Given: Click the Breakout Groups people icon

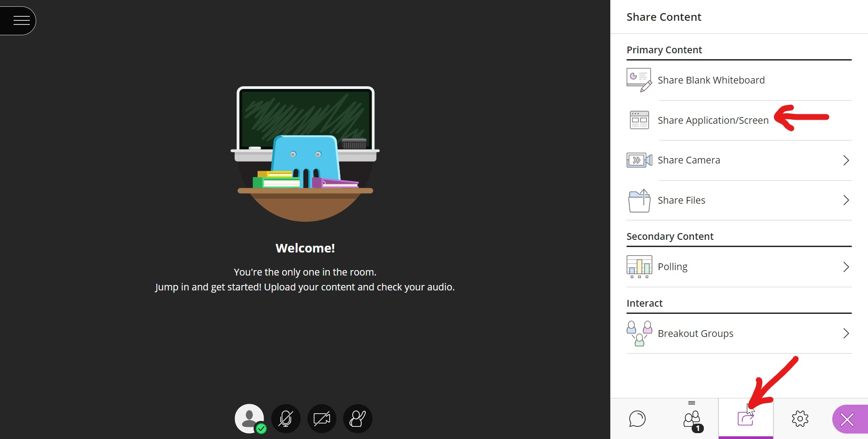Looking at the screenshot, I should pos(639,333).
